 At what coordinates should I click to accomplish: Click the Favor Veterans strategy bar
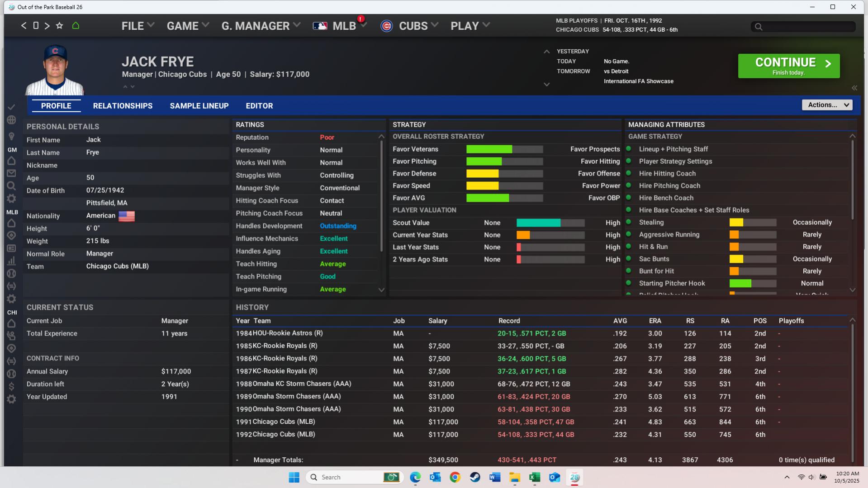coord(504,149)
